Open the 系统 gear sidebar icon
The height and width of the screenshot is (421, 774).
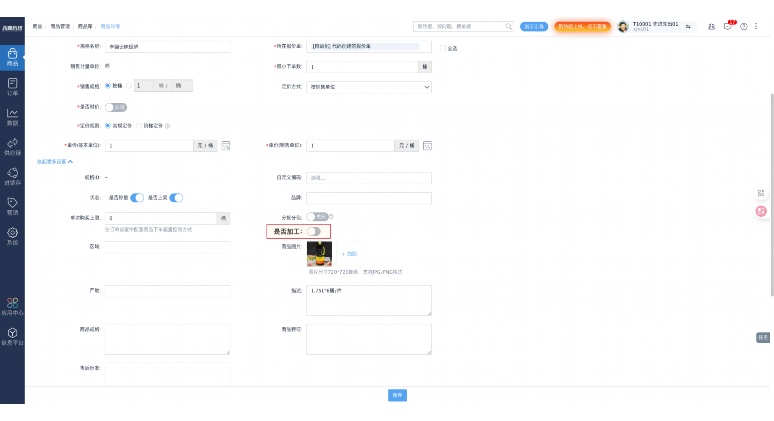tap(12, 236)
